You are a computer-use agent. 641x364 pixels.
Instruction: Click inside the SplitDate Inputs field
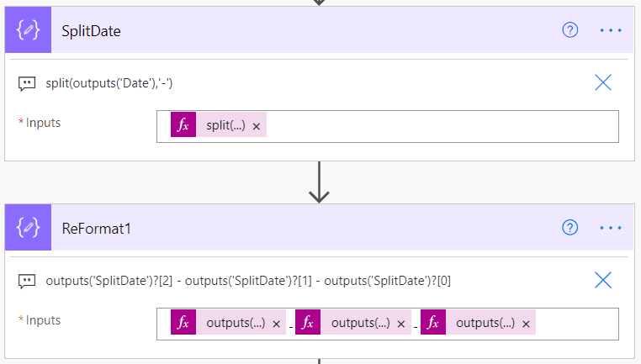[x=437, y=126]
